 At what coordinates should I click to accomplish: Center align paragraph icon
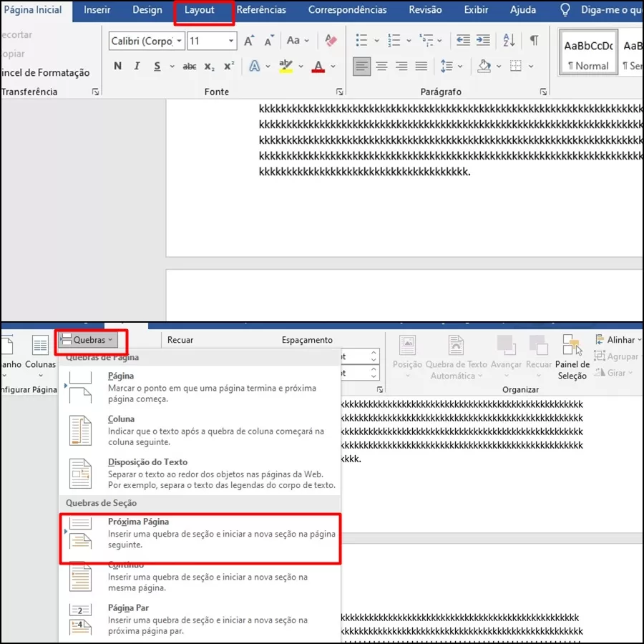pyautogui.click(x=381, y=66)
